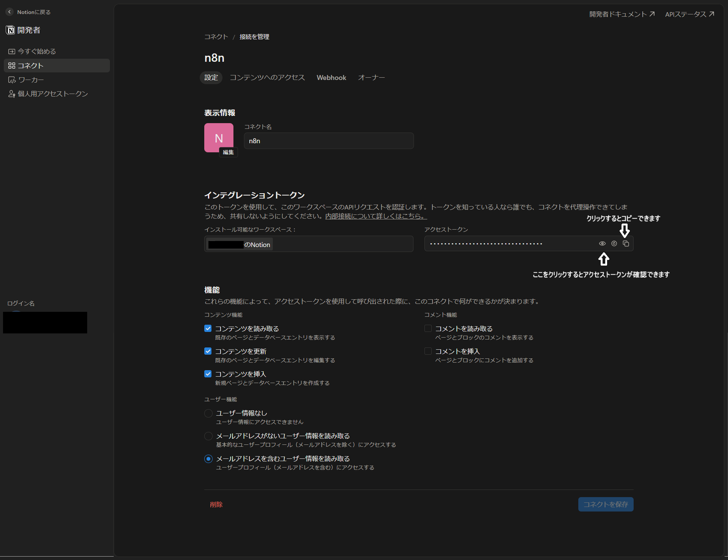
Task: Click the コネクト grid icon in sidebar
Action: (12, 66)
